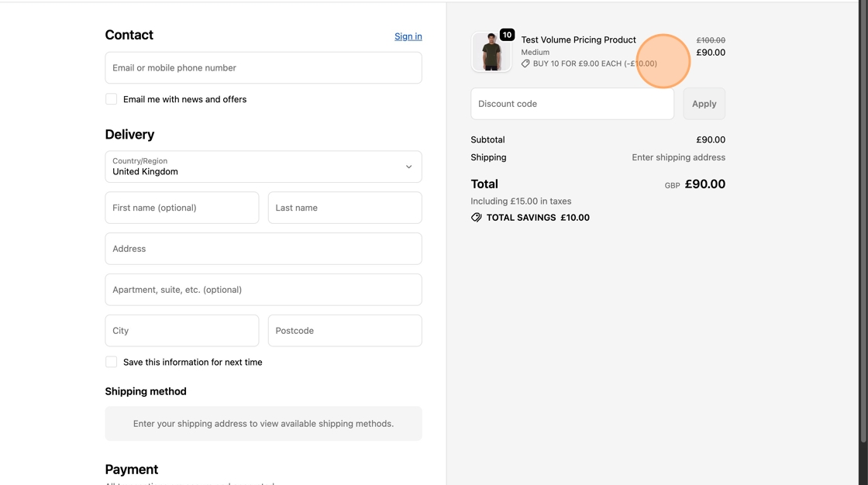Click the quantity badge on product image
This screenshot has width=868, height=485.
pos(507,35)
